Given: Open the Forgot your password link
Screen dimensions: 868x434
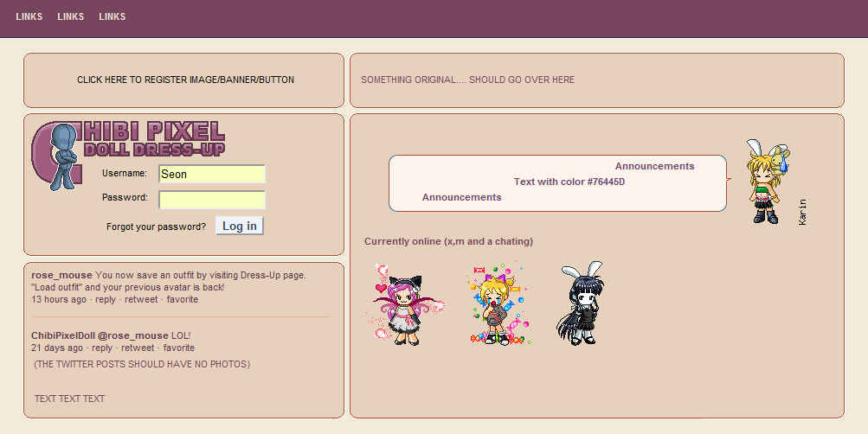Looking at the screenshot, I should pyautogui.click(x=156, y=227).
